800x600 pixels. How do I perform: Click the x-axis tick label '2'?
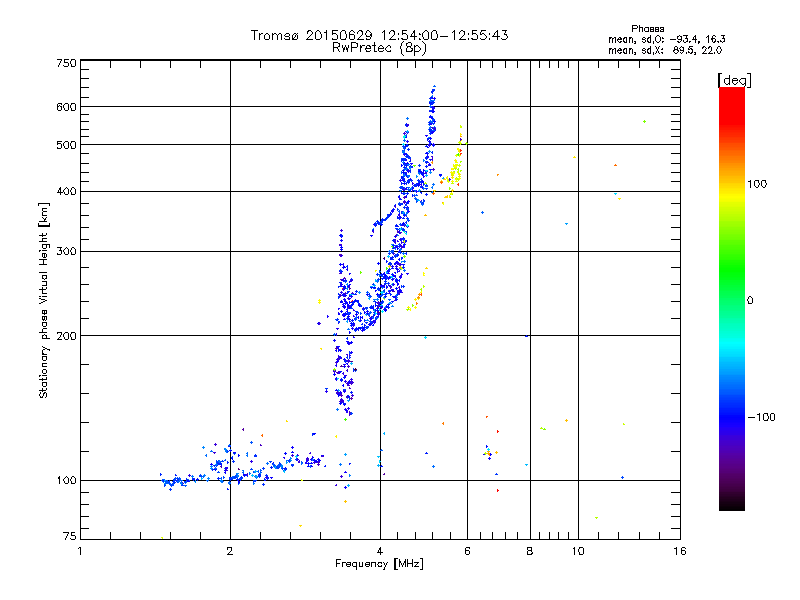coord(230,551)
